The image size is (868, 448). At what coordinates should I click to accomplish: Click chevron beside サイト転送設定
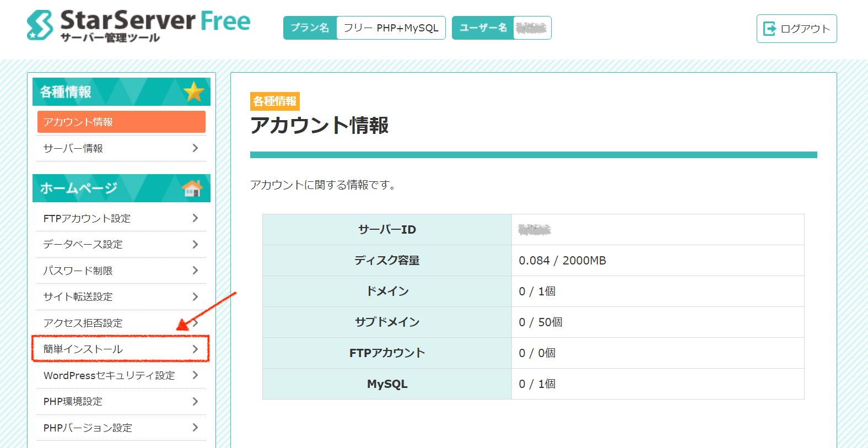tap(195, 296)
